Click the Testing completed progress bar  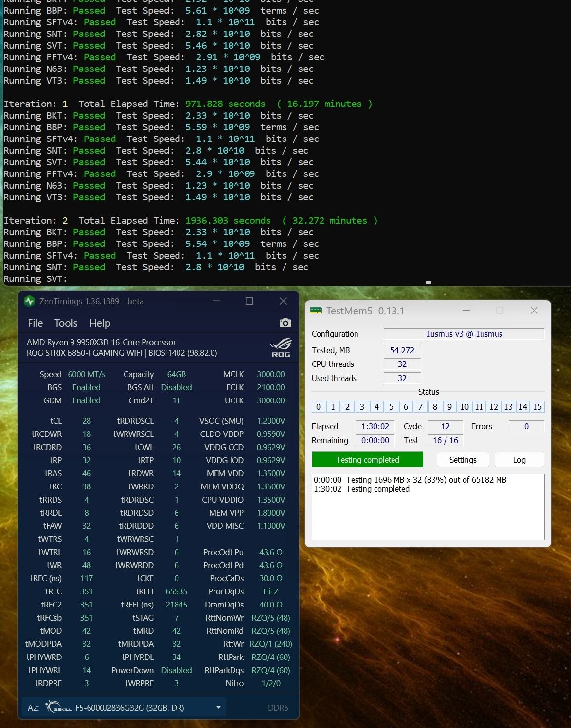coord(367,460)
